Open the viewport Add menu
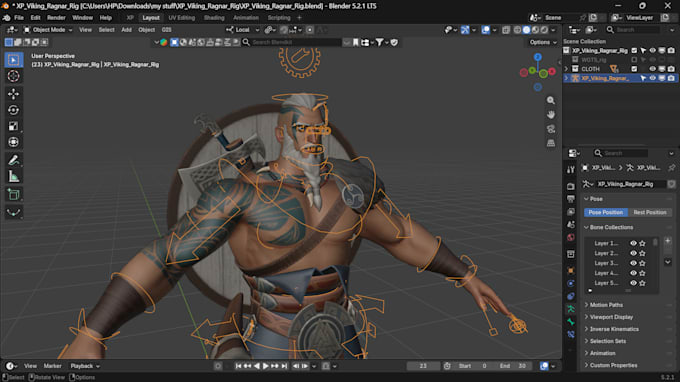 [126, 30]
